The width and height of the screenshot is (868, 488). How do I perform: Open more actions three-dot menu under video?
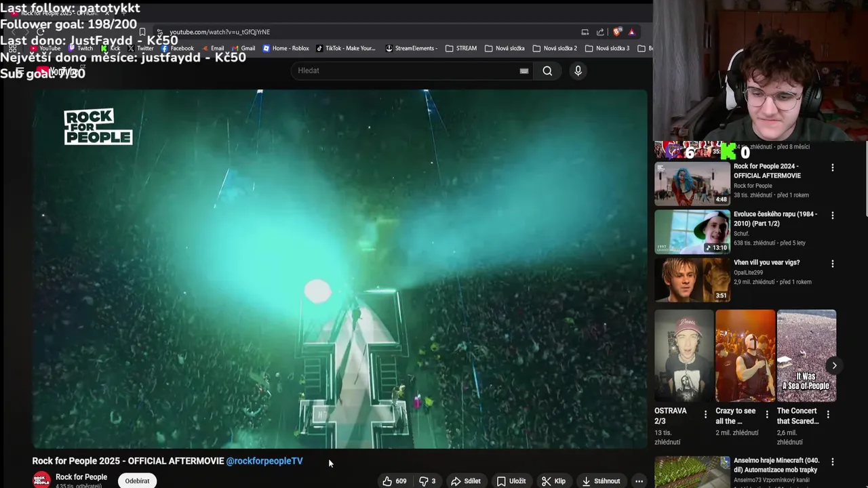639,481
